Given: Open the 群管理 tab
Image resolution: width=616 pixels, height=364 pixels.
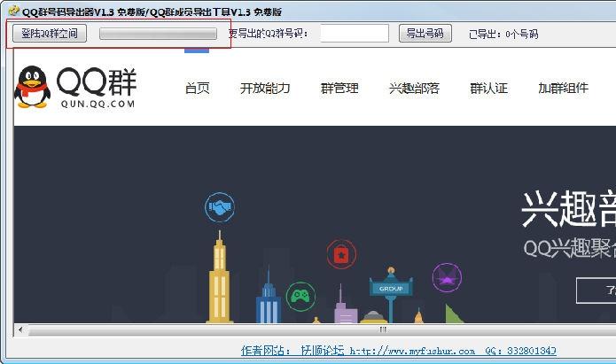Looking at the screenshot, I should (x=339, y=88).
